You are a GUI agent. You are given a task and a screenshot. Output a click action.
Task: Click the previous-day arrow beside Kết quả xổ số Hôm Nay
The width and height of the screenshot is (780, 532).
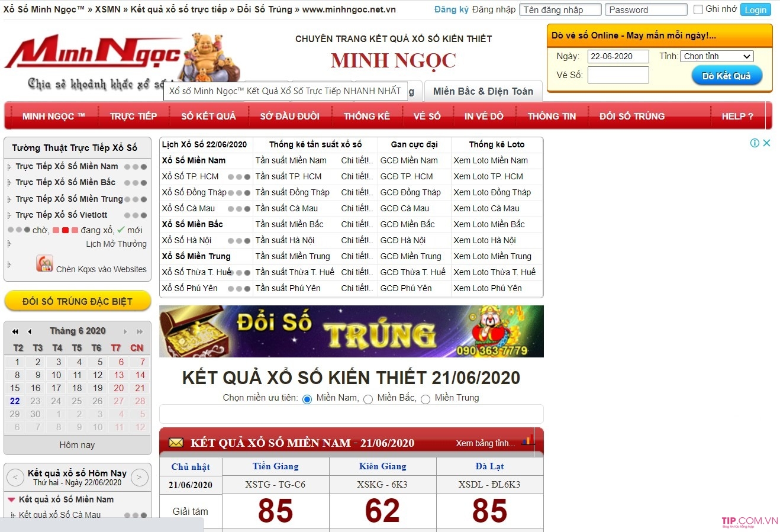click(x=15, y=477)
